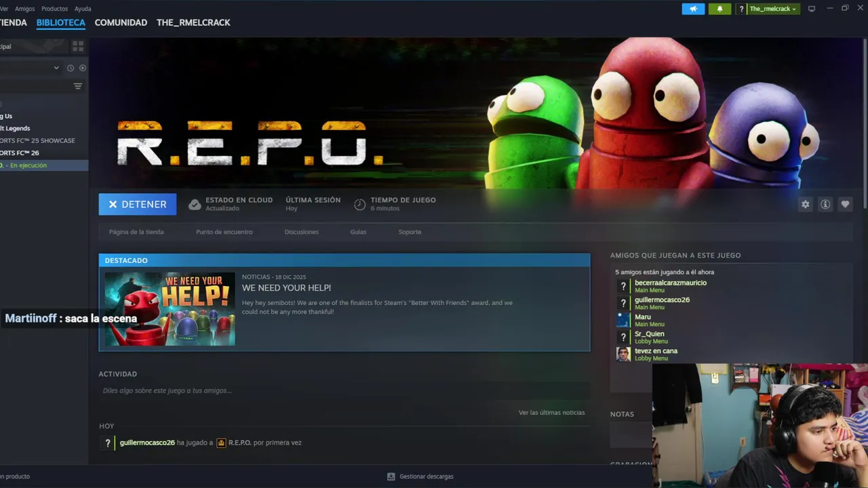Click Ver las últimas noticias
The image size is (868, 488).
point(551,412)
